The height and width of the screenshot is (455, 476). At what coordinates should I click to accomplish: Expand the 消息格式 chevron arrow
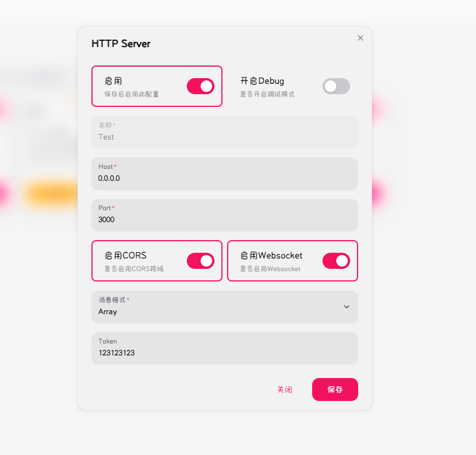point(347,307)
